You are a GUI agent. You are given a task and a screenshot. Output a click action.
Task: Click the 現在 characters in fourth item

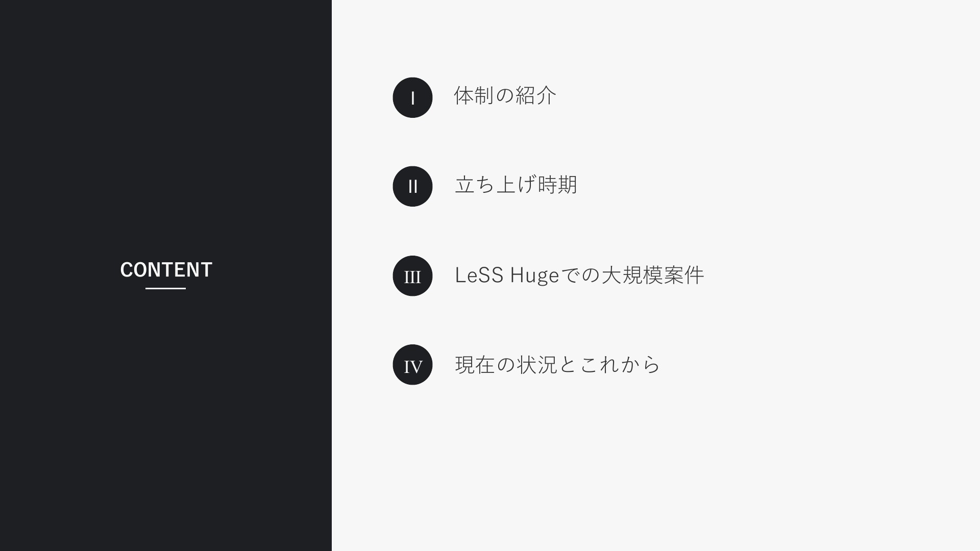point(475,364)
